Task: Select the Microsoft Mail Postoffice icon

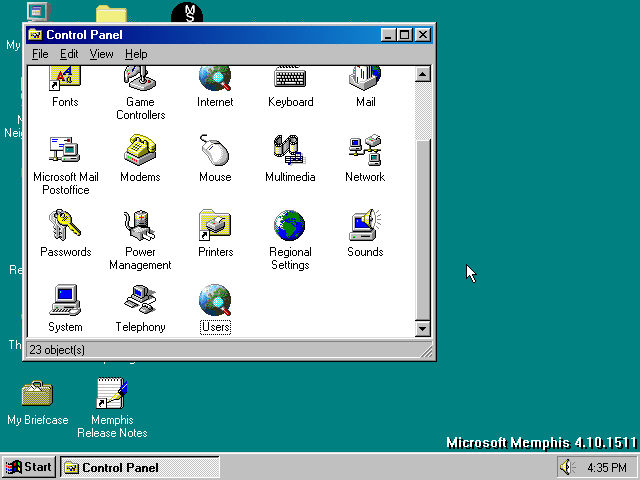Action: pos(65,150)
